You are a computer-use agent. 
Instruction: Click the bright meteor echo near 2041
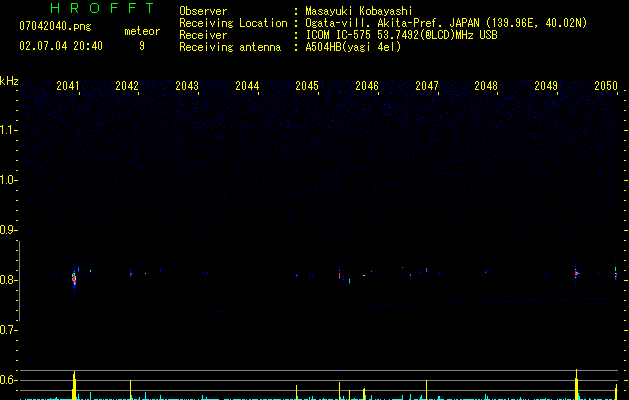click(x=74, y=278)
